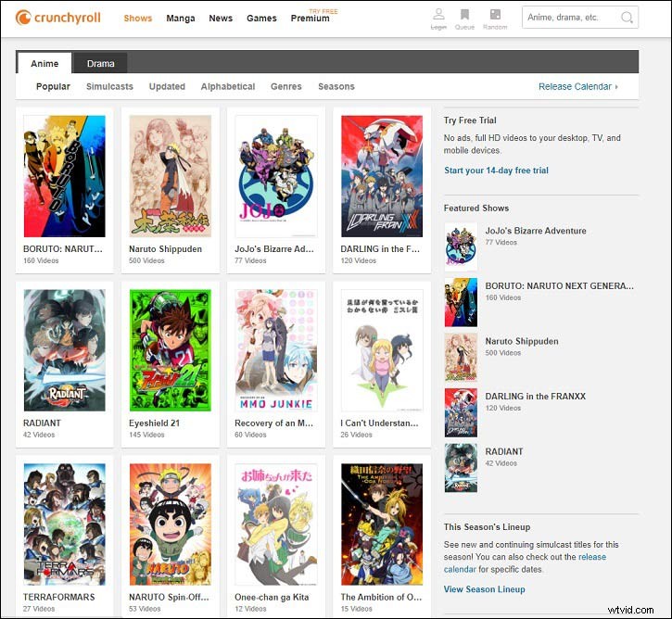The height and width of the screenshot is (619, 672).
Task: Focus the Anime, drama search field
Action: 580,17
